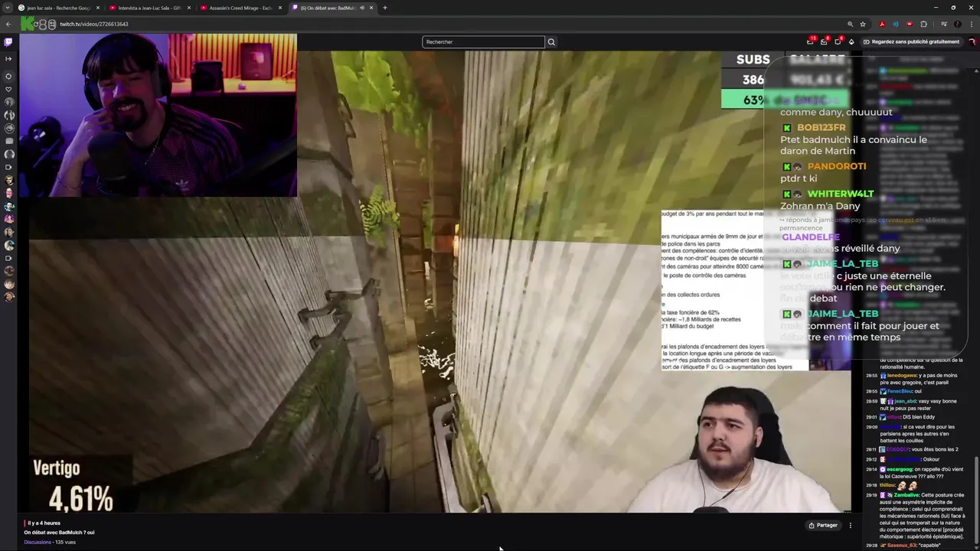Image resolution: width=980 pixels, height=551 pixels.
Task: Open the tab search dropdown arrow
Action: (8, 8)
